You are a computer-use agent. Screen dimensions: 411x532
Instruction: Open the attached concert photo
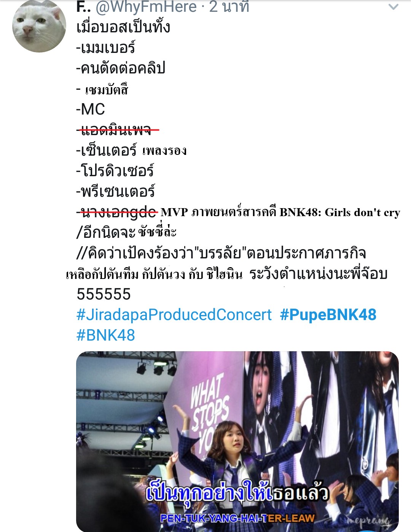click(237, 441)
